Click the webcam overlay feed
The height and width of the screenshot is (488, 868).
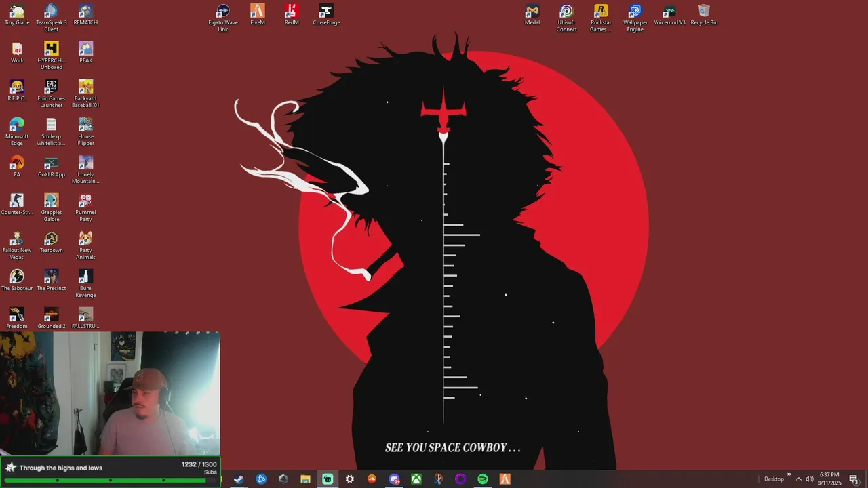(x=110, y=394)
